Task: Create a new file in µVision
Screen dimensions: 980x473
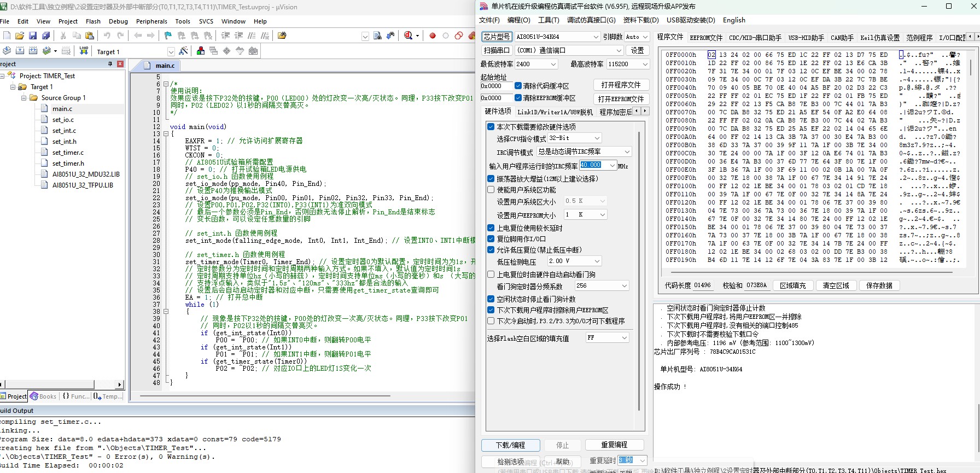Action: [x=7, y=36]
